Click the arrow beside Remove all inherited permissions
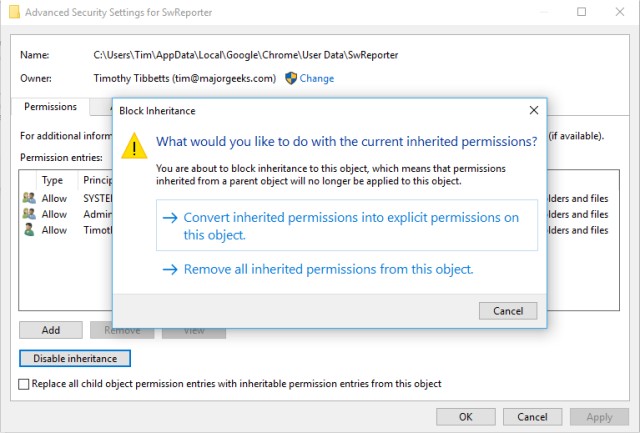640x433 pixels. click(x=169, y=269)
